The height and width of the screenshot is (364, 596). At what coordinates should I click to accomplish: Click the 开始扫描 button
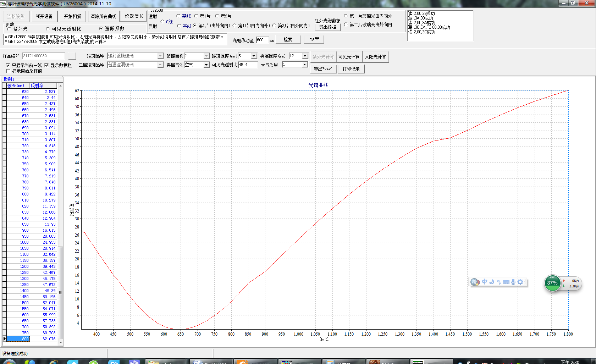[73, 16]
